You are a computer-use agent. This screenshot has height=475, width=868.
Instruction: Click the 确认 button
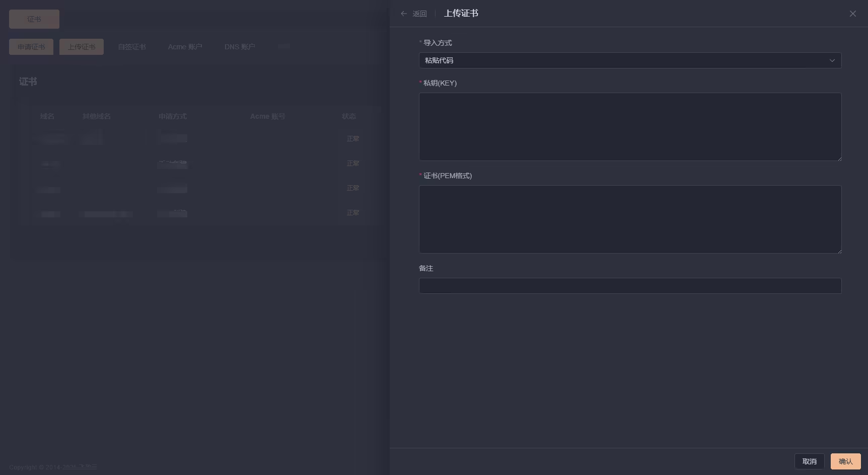(x=845, y=461)
